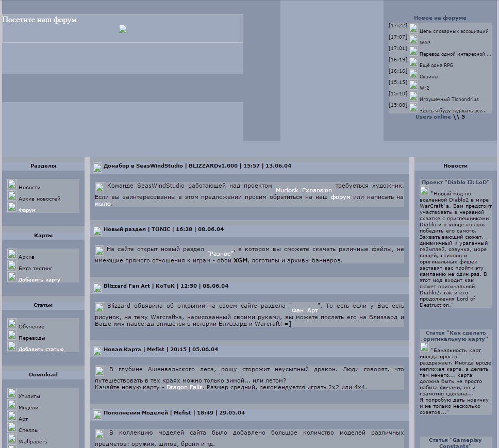The width and height of the screenshot is (499, 448).
Task: Open 'Новости' in the Разделы menu
Action: [x=29, y=188]
